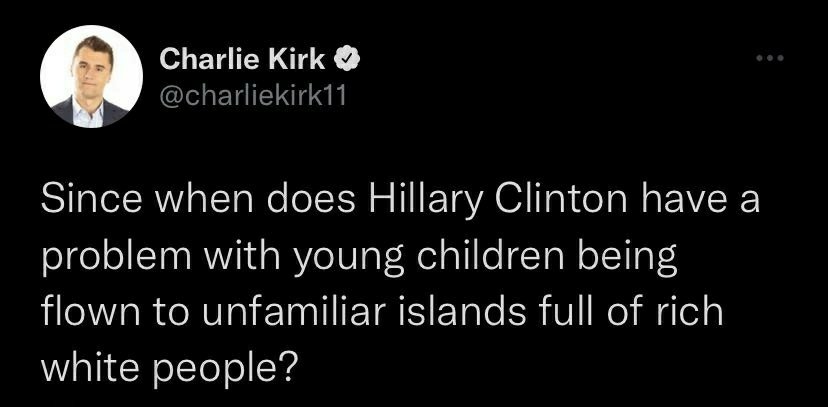Click the word "Charlie" in display name
828x407 pixels.
click(x=210, y=60)
